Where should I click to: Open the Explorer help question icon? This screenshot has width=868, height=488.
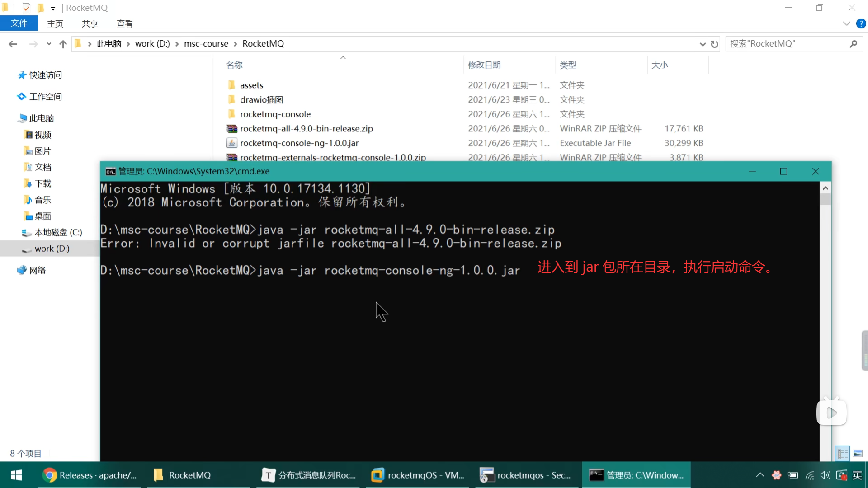coord(861,23)
